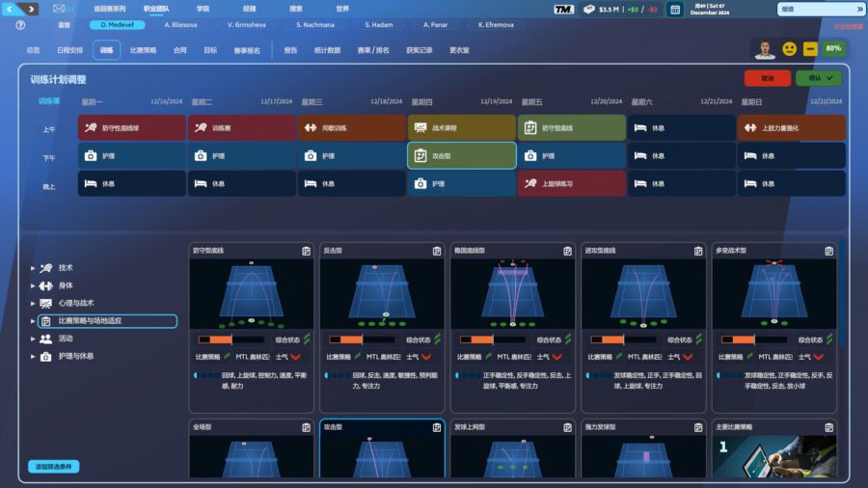Expand the 技术 training category

33,268
